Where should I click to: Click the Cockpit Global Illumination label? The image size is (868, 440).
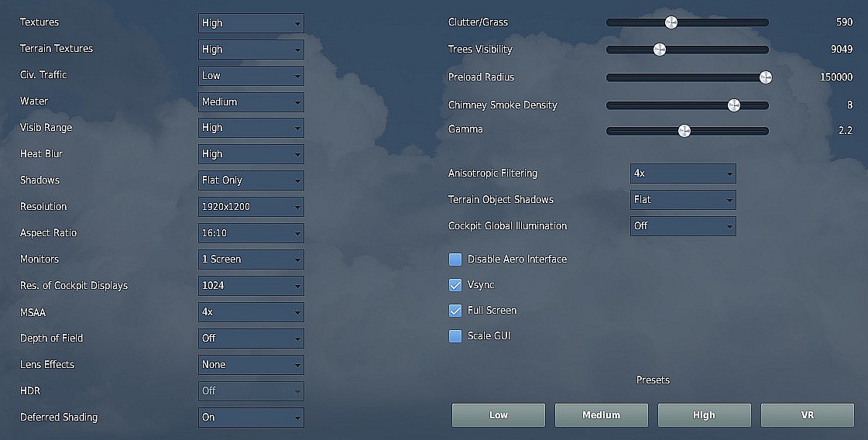508,226
